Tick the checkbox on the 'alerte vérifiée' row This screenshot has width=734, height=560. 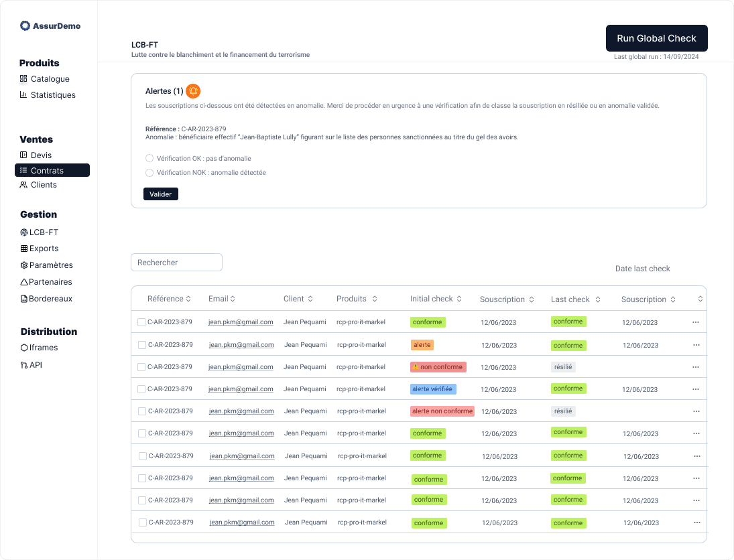click(141, 389)
